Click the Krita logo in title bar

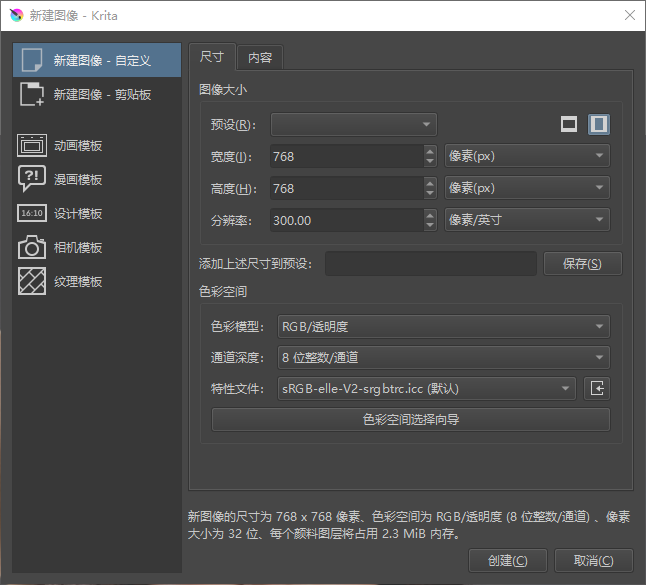pyautogui.click(x=16, y=16)
